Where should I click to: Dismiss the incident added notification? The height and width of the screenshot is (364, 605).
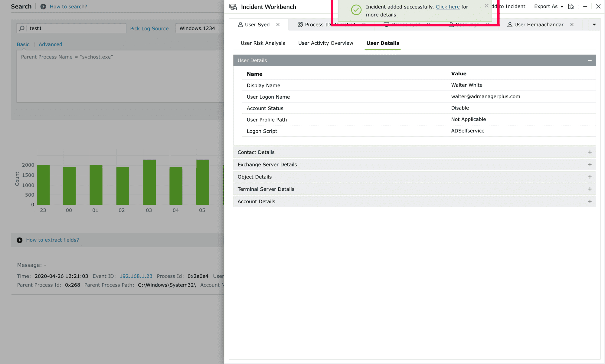pos(486,6)
